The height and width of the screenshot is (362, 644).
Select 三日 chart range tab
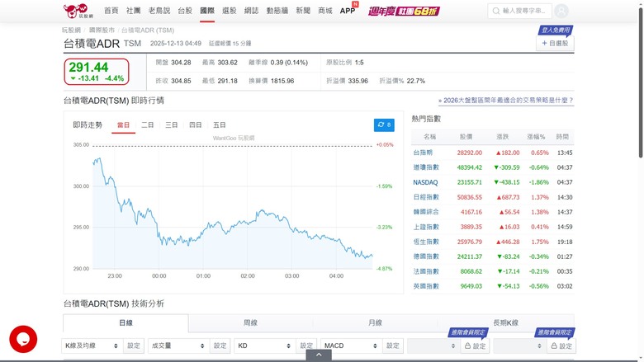pyautogui.click(x=171, y=125)
